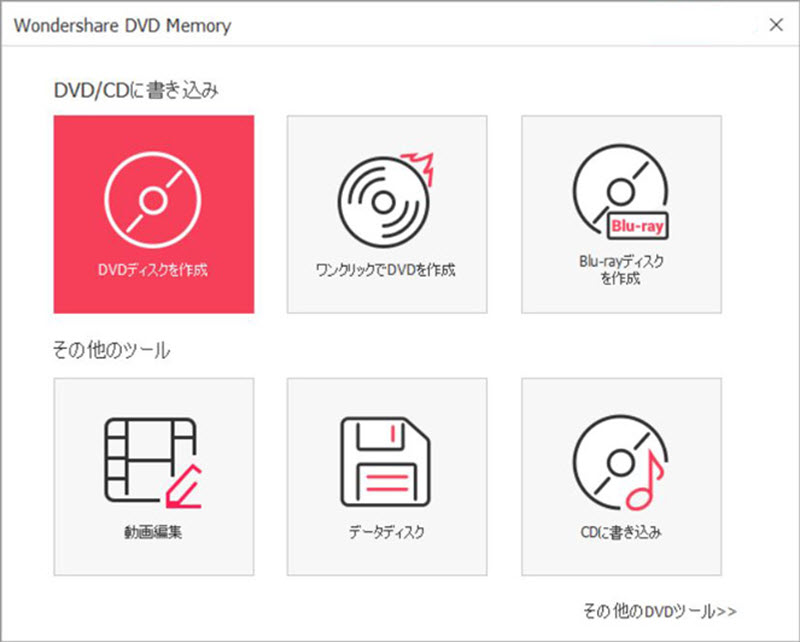The width and height of the screenshot is (800, 642).
Task: Close the Wondershare DVD Memory window
Action: (775, 26)
